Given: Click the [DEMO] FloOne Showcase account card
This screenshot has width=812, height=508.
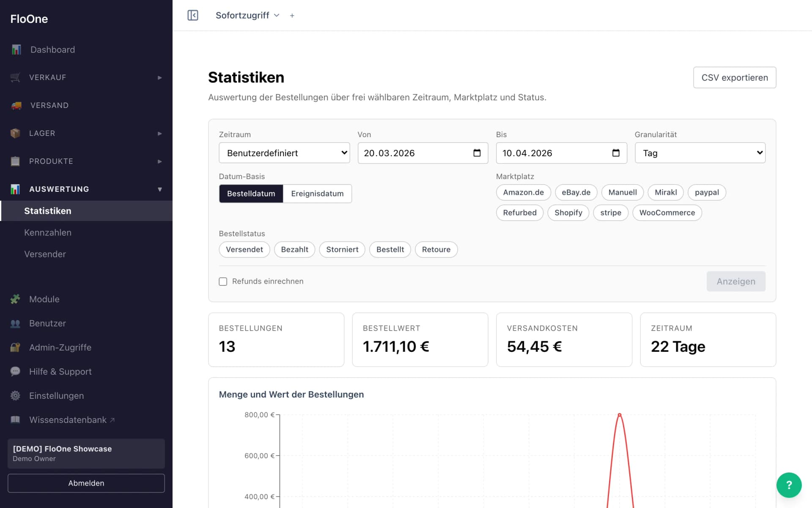Looking at the screenshot, I should tap(86, 453).
